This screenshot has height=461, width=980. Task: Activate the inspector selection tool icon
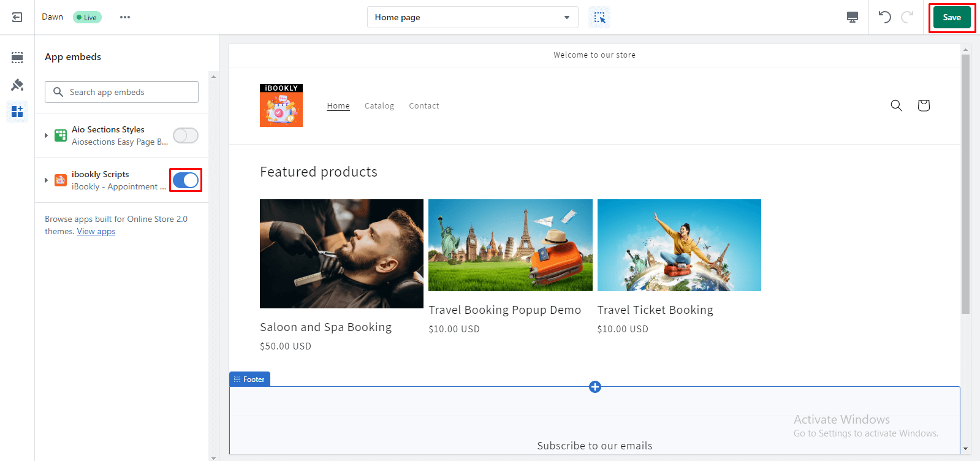tap(599, 17)
